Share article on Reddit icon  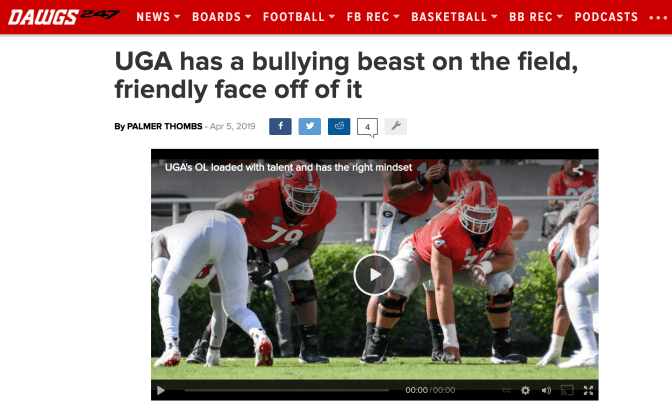[339, 126]
